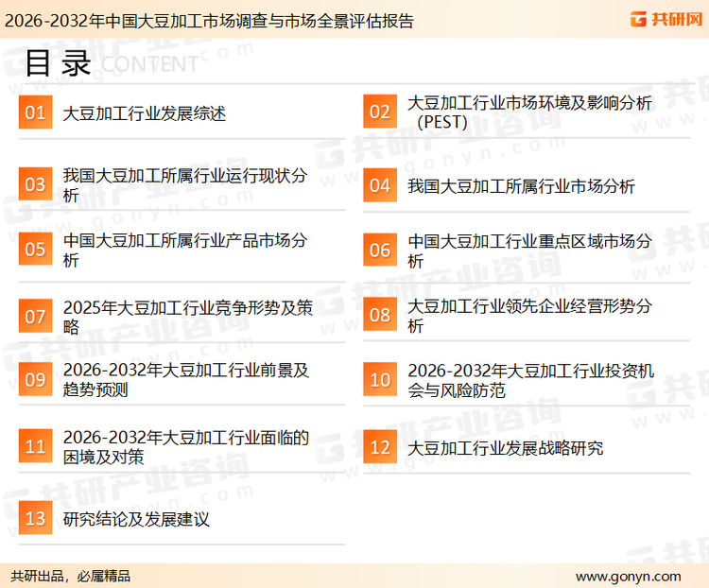
Task: Open the www.gonyn.com footer link
Action: [628, 577]
